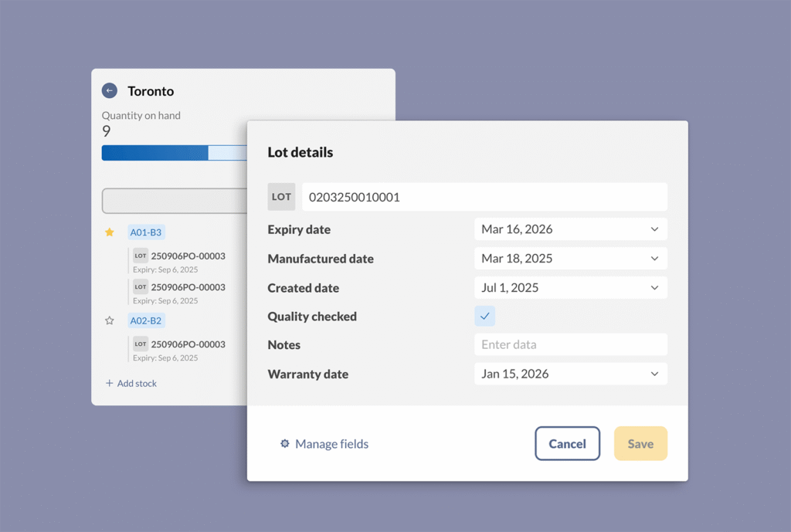Click the LOT badge beside lot number field
Image resolution: width=791 pixels, height=532 pixels.
281,197
